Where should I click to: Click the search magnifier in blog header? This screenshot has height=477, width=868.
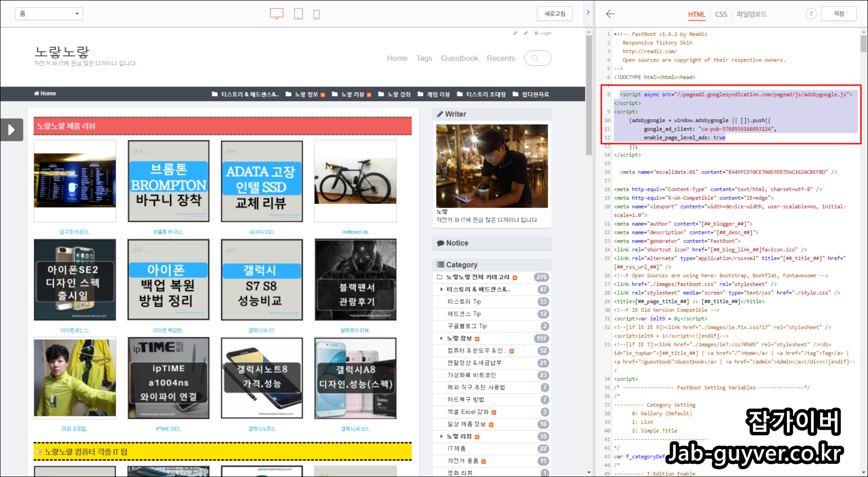535,58
